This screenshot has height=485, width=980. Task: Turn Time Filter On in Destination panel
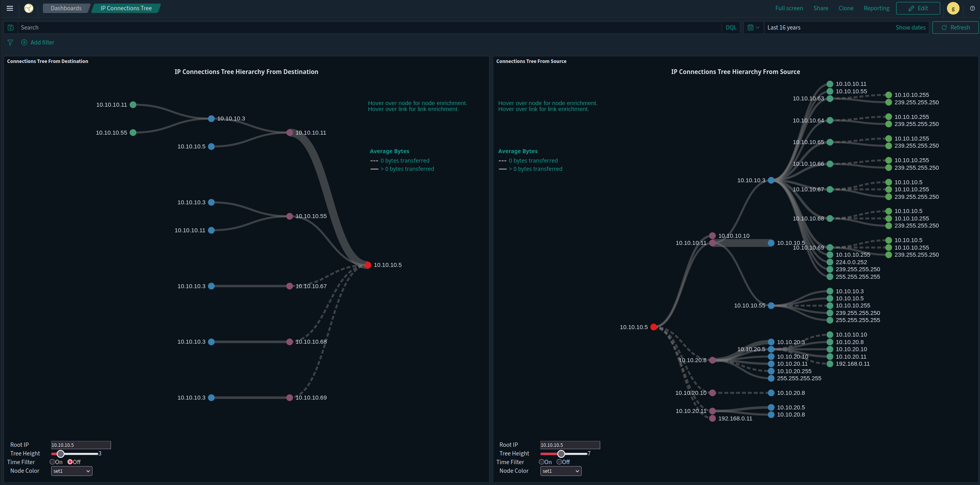pos(52,462)
